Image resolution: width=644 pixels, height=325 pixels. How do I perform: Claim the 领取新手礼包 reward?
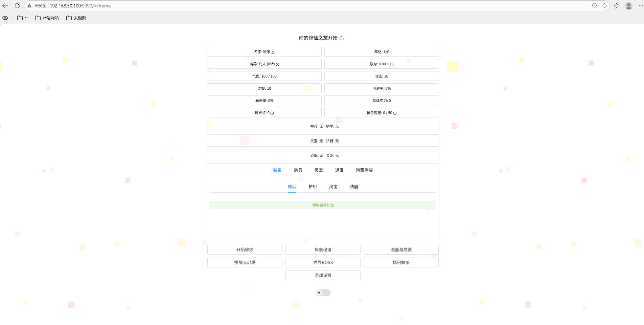323,205
